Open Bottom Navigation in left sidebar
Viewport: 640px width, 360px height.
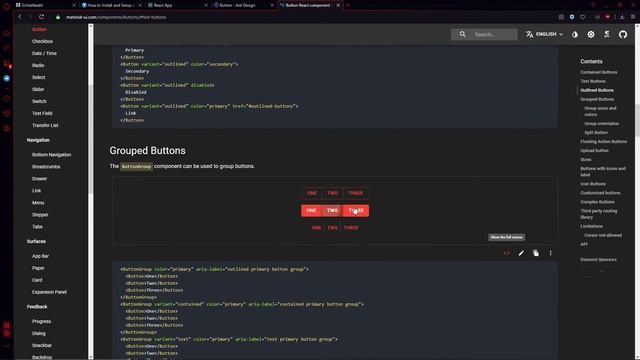pos(51,155)
